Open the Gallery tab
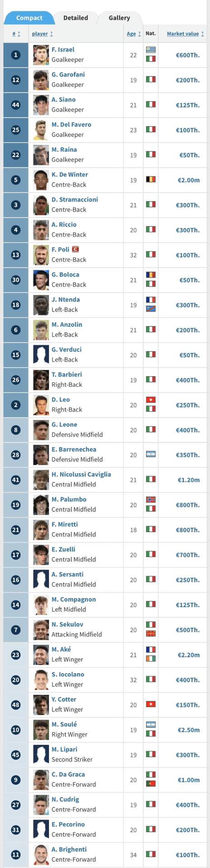The width and height of the screenshot is (210, 868). [119, 18]
